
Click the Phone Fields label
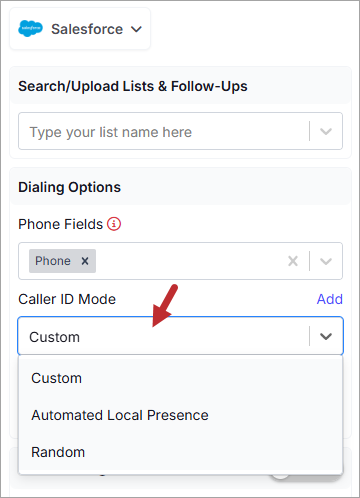coord(60,224)
